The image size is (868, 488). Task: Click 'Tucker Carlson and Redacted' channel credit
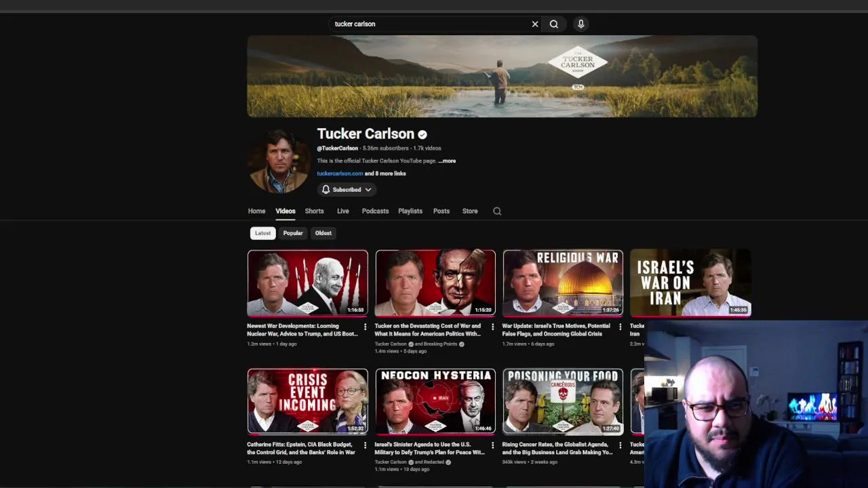click(x=412, y=462)
